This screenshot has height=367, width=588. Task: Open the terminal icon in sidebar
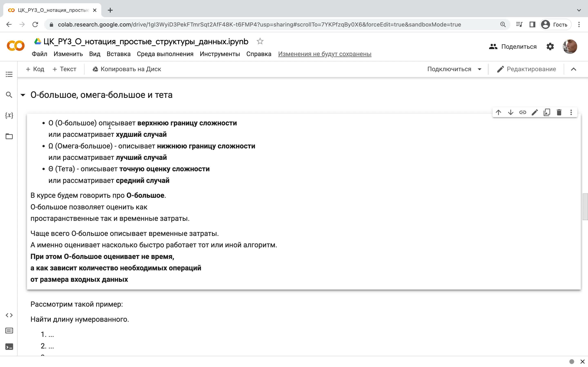point(9,347)
